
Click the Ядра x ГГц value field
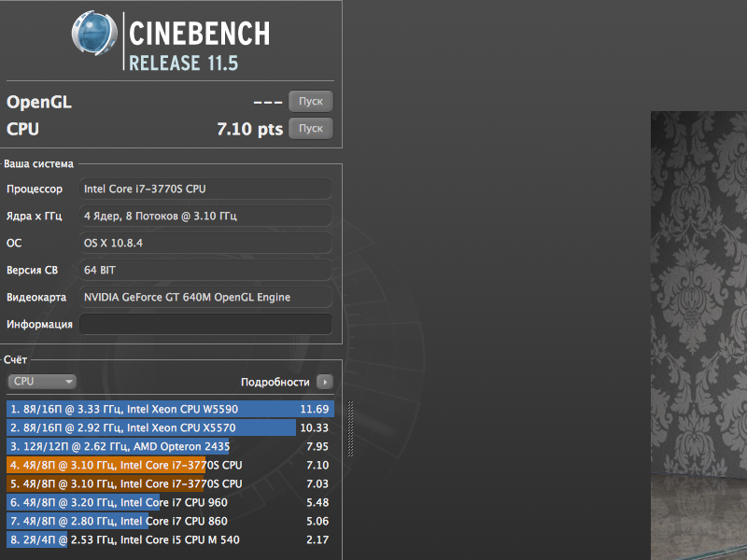205,217
